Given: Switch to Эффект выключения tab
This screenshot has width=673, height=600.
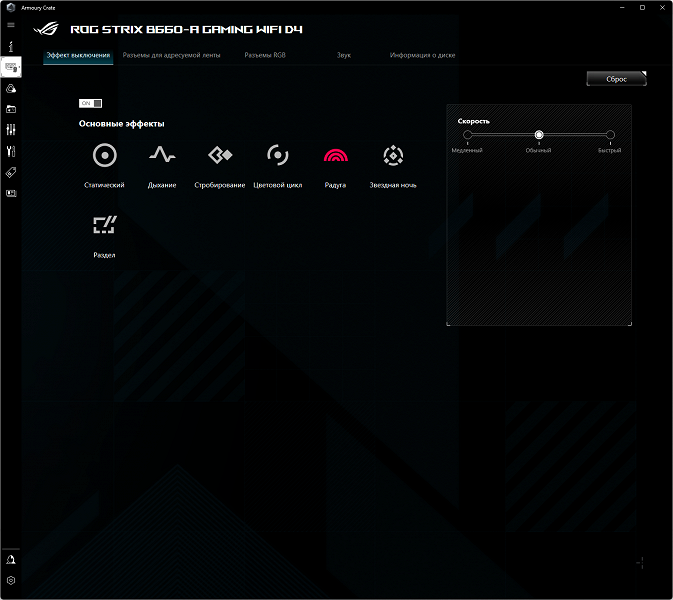Looking at the screenshot, I should (x=78, y=55).
